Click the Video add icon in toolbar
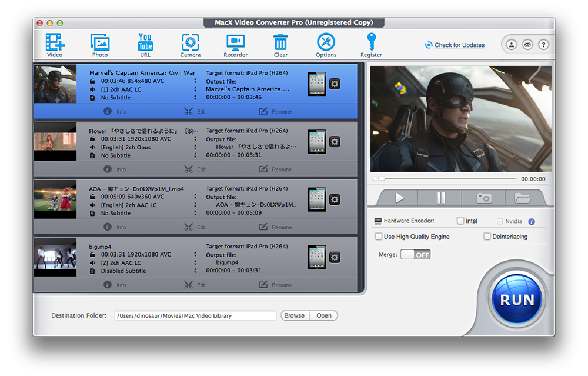The image size is (588, 376). click(x=55, y=42)
